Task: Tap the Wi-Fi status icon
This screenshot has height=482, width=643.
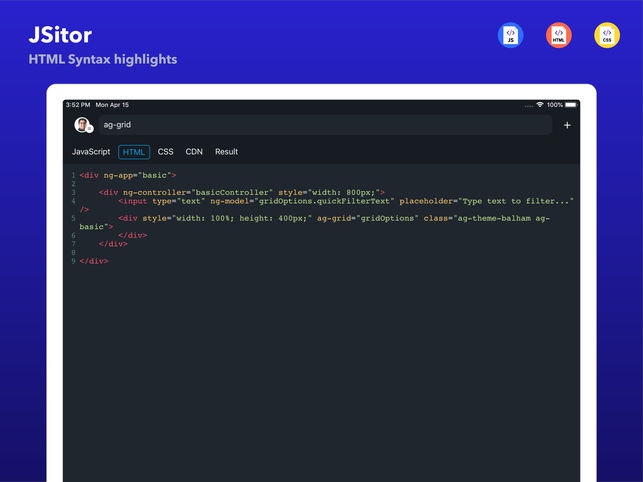Action: [540, 105]
